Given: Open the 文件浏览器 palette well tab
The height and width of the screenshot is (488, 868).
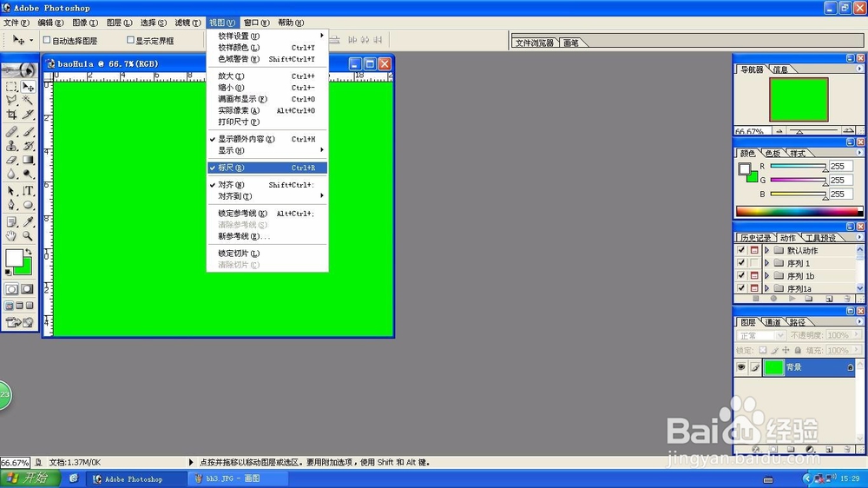Looking at the screenshot, I should 535,43.
